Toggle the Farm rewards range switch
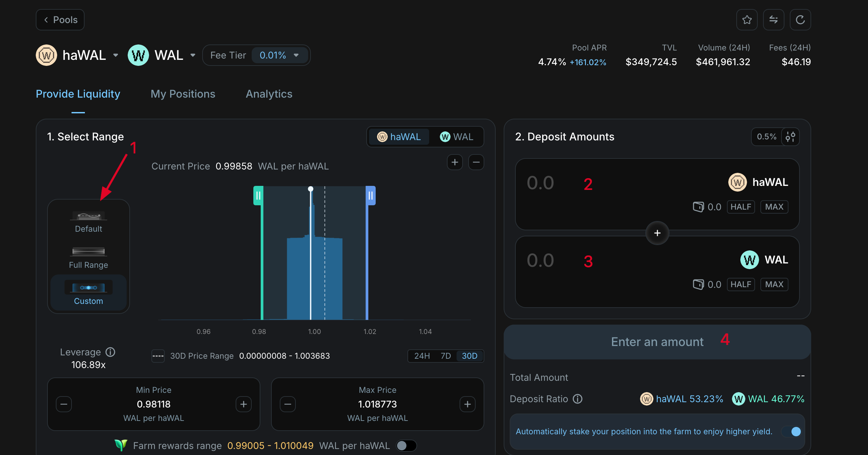This screenshot has height=455, width=868. coord(406,446)
